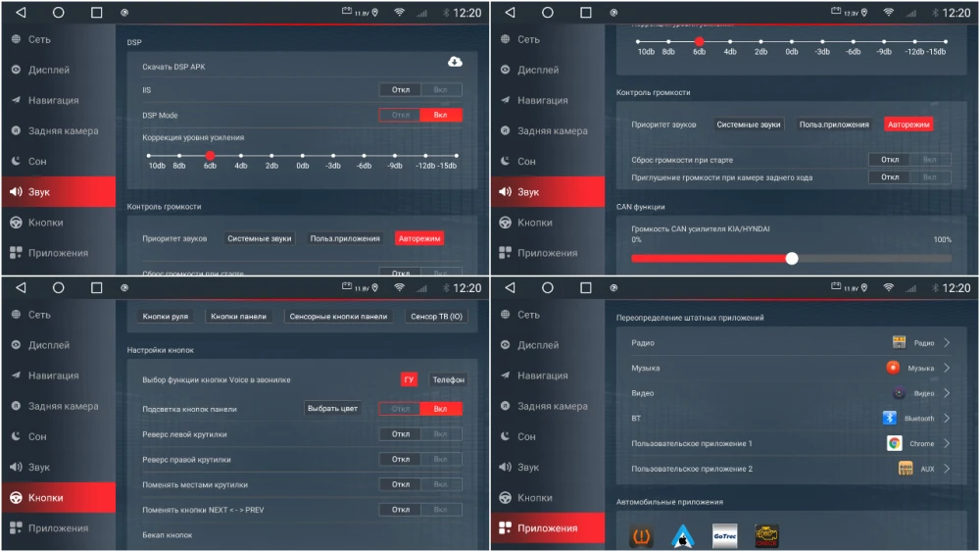Toggle Реверс правой крутилки switch
The image size is (980, 551).
point(420,459)
